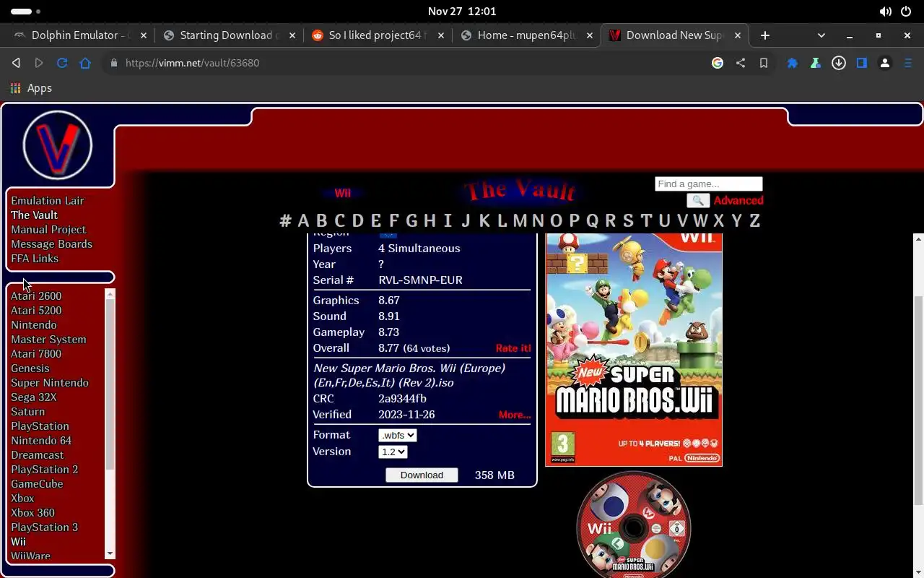The width and height of the screenshot is (924, 578).
Task: Close the mupen64plus Home tab
Action: pos(590,35)
